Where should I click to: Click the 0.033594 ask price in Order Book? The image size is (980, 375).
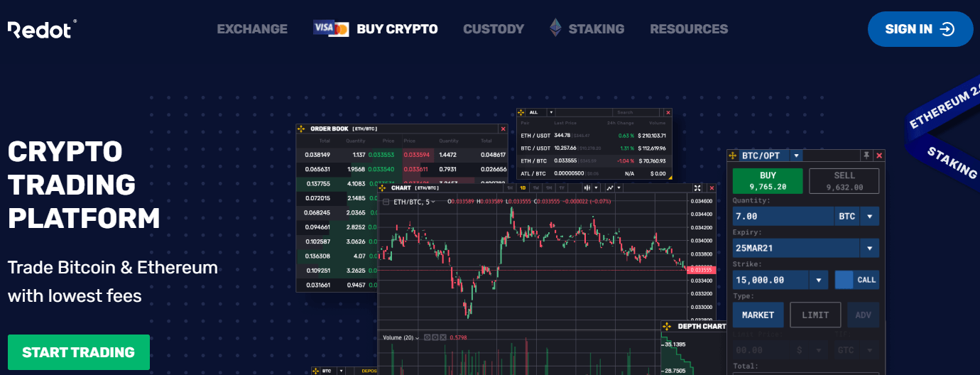pyautogui.click(x=417, y=154)
